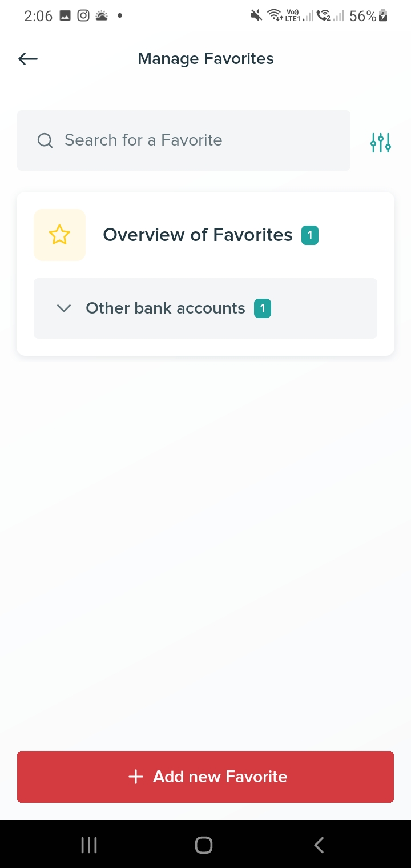
Task: Open the filter sliders icon
Action: (x=380, y=142)
